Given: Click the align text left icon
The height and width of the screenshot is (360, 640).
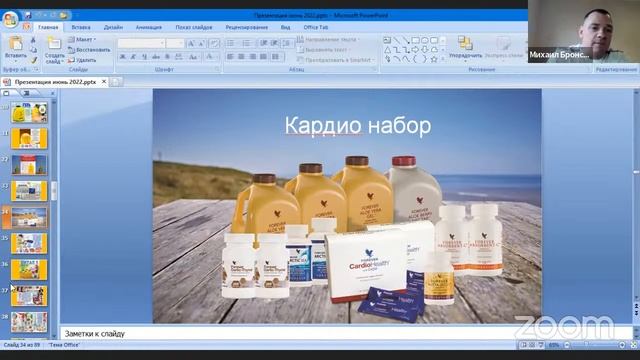Looking at the screenshot, I should tap(231, 57).
